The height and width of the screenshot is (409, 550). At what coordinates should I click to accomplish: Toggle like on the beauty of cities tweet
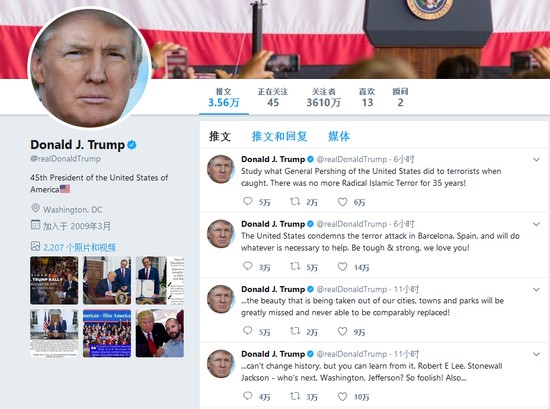[x=342, y=331]
